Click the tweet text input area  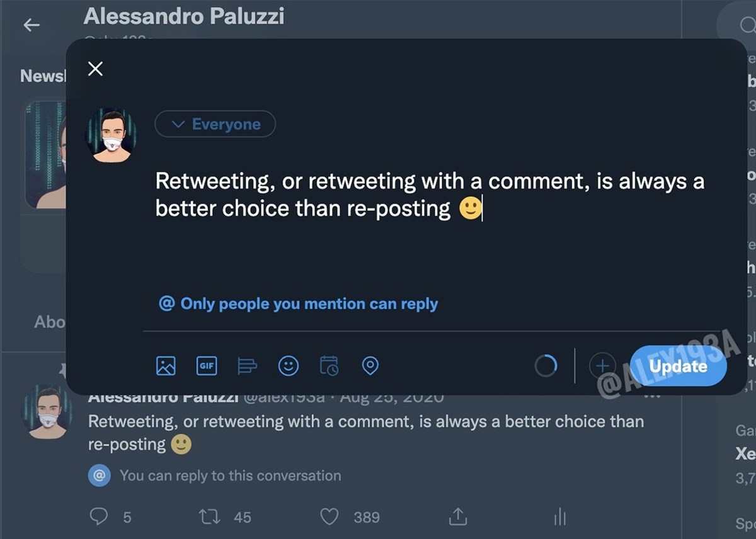[428, 195]
